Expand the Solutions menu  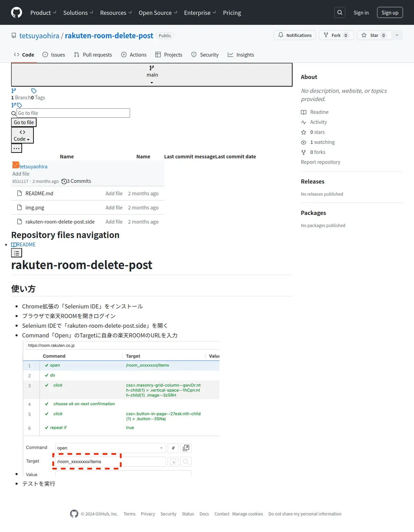tap(78, 13)
